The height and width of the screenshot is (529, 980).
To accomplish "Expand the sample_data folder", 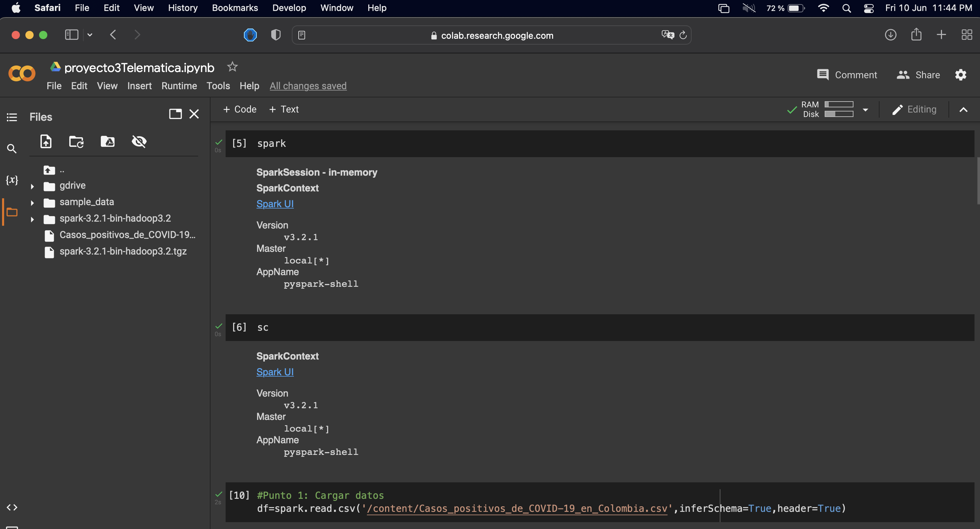I will [32, 203].
